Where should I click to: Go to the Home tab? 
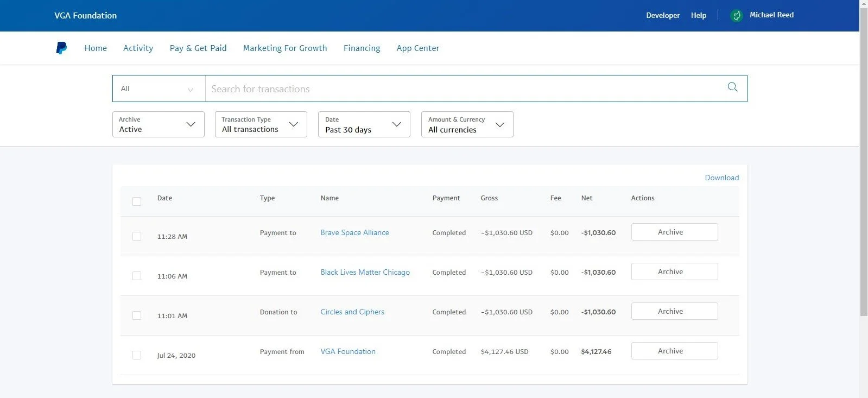[x=96, y=48]
